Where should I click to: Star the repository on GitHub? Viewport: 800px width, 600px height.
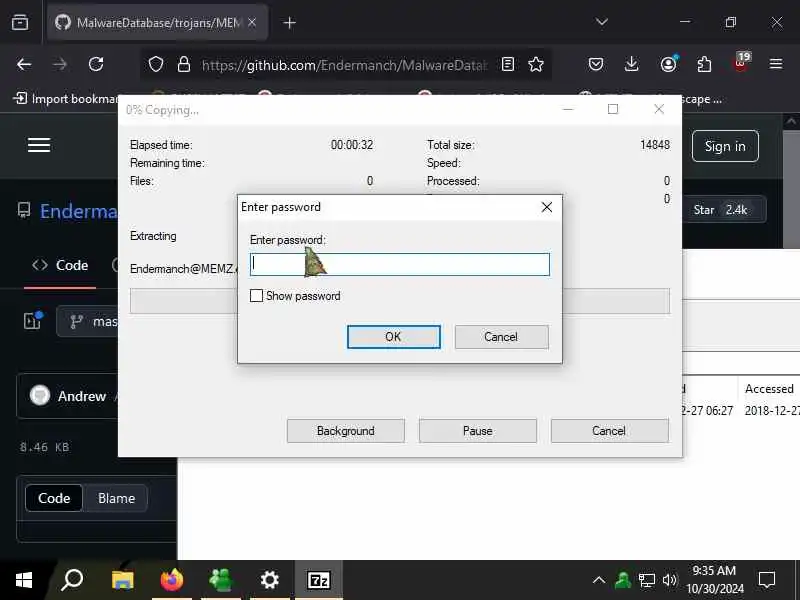724,210
